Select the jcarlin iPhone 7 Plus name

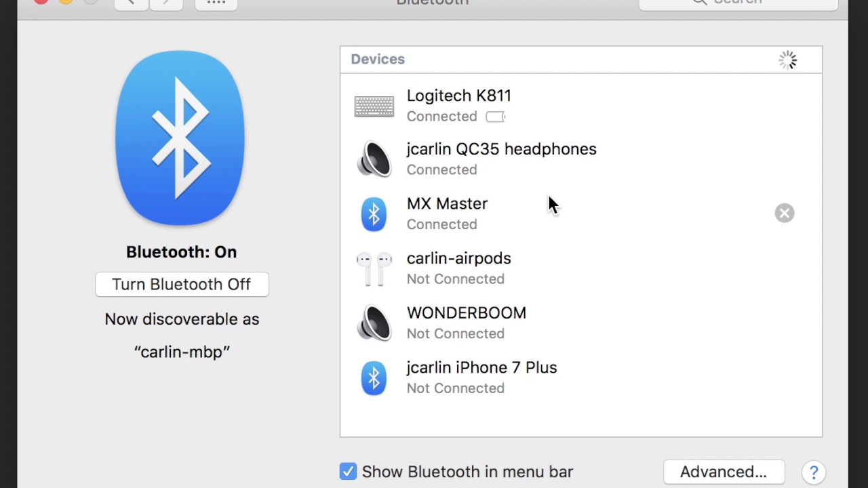pyautogui.click(x=482, y=367)
